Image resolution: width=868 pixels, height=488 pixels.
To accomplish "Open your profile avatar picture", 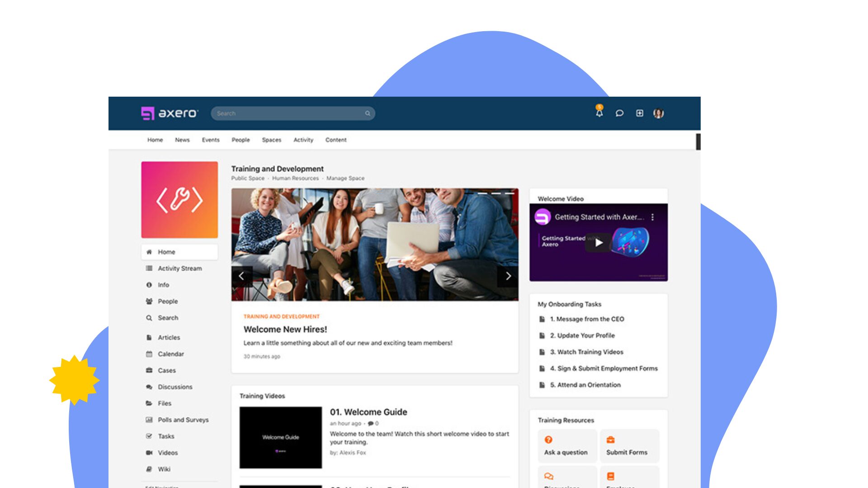I will point(659,113).
